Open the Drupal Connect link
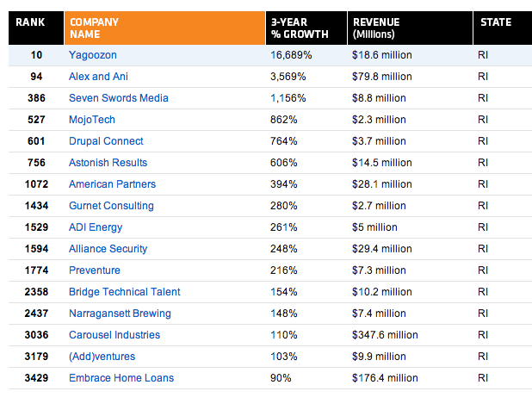This screenshot has width=532, height=410. [x=106, y=141]
